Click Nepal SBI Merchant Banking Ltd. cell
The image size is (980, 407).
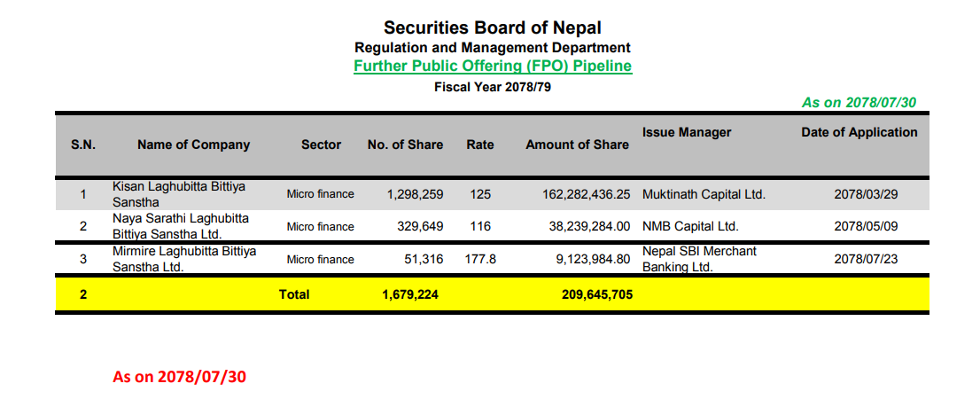point(699,259)
